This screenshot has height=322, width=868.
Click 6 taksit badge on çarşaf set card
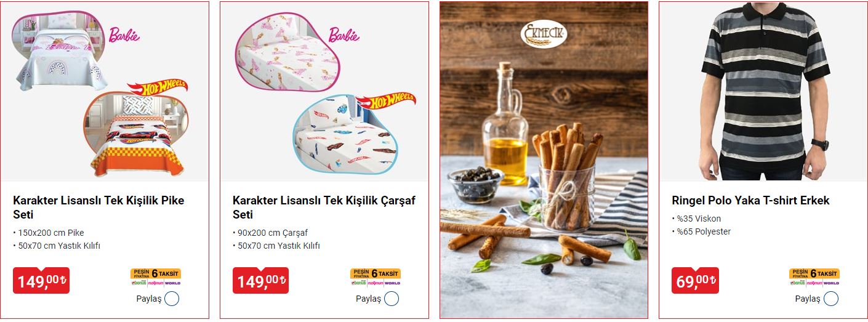(x=376, y=278)
